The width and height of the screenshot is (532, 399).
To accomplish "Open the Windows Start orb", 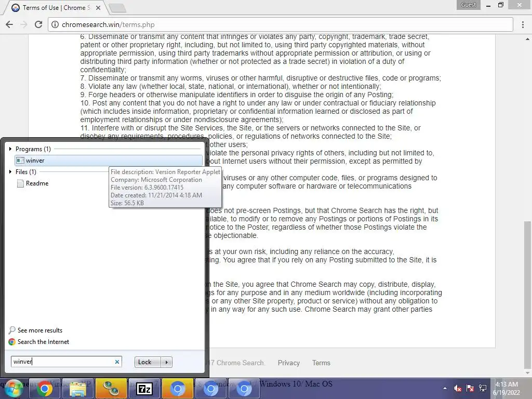I will (x=13, y=389).
